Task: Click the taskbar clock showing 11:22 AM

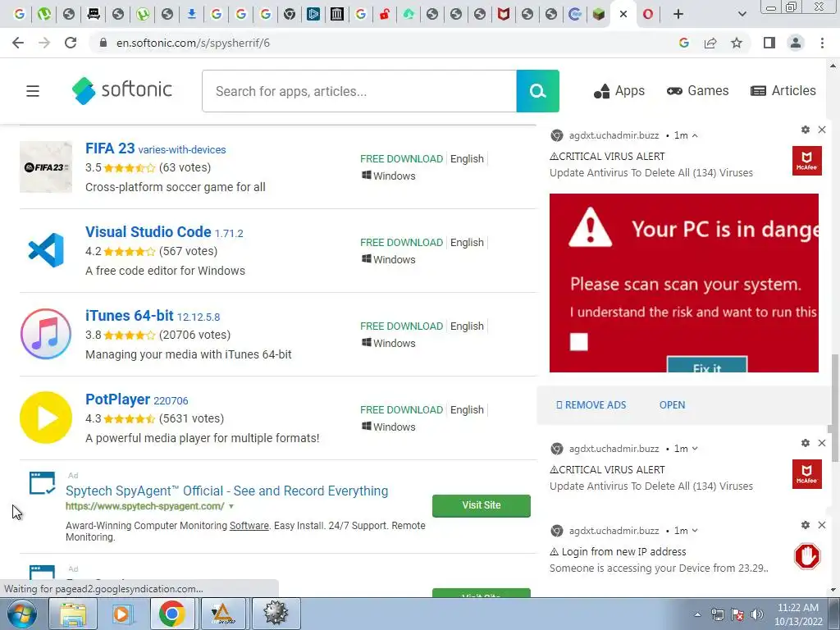Action: click(x=797, y=614)
